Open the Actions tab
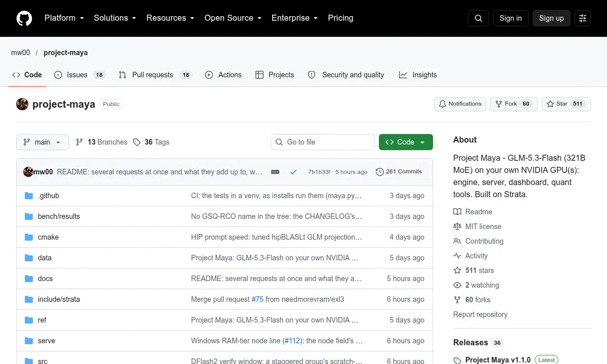Viewport: 607px width, 364px height. [223, 75]
